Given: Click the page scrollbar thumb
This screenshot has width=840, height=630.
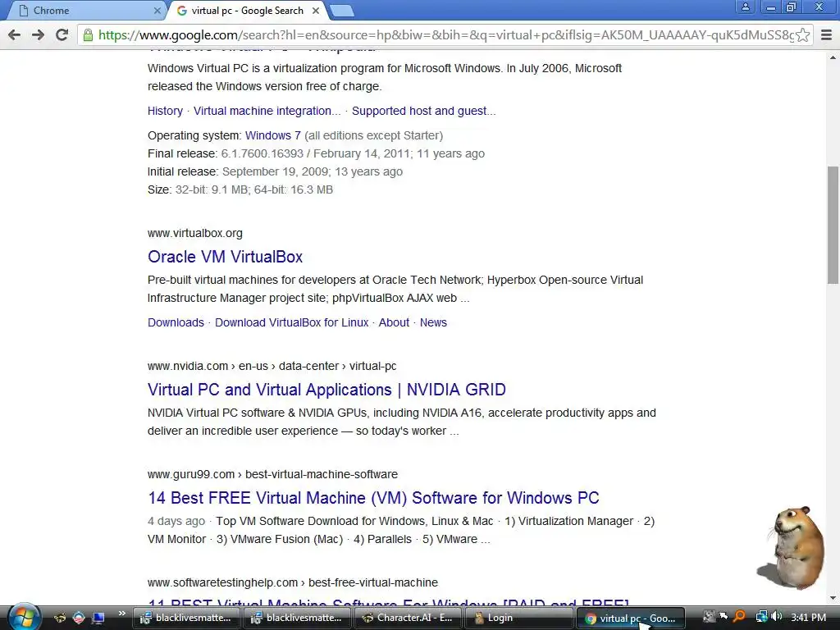Looking at the screenshot, I should (833, 225).
